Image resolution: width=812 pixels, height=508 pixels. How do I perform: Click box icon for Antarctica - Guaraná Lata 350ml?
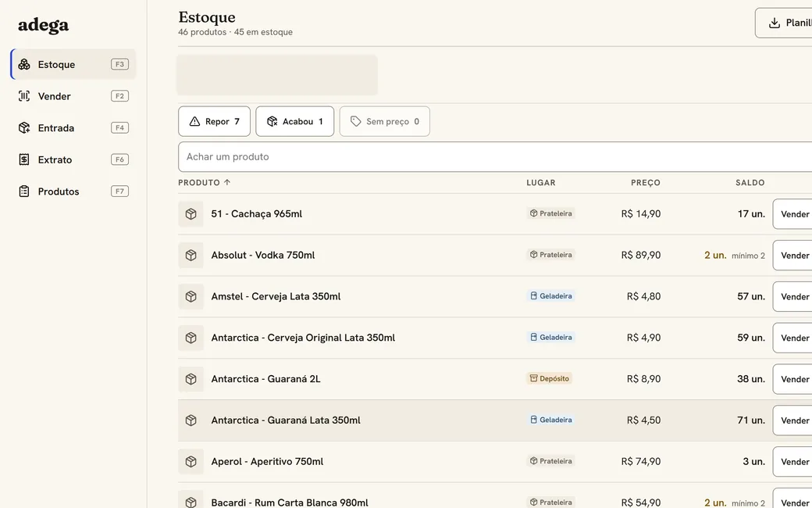[x=191, y=420]
